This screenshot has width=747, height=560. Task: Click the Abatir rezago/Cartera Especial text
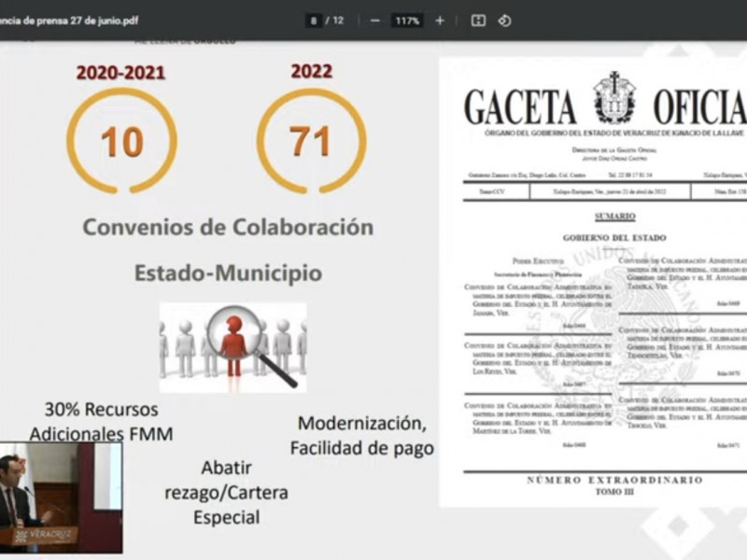[226, 493]
